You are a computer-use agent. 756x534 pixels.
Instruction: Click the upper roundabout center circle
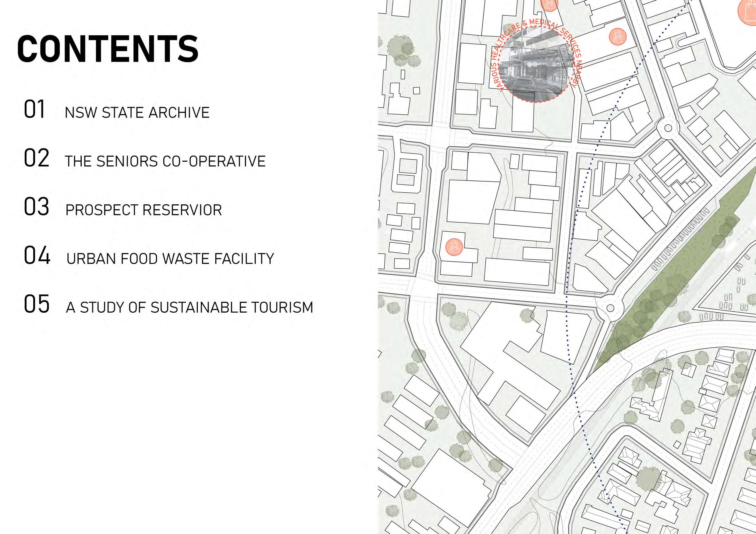point(668,128)
